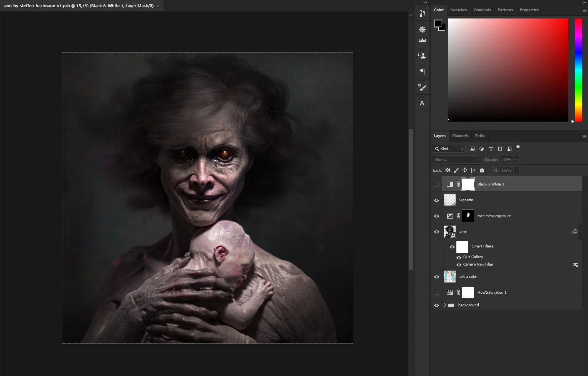Select the face extra exposure layer mask thumbnail

point(468,216)
